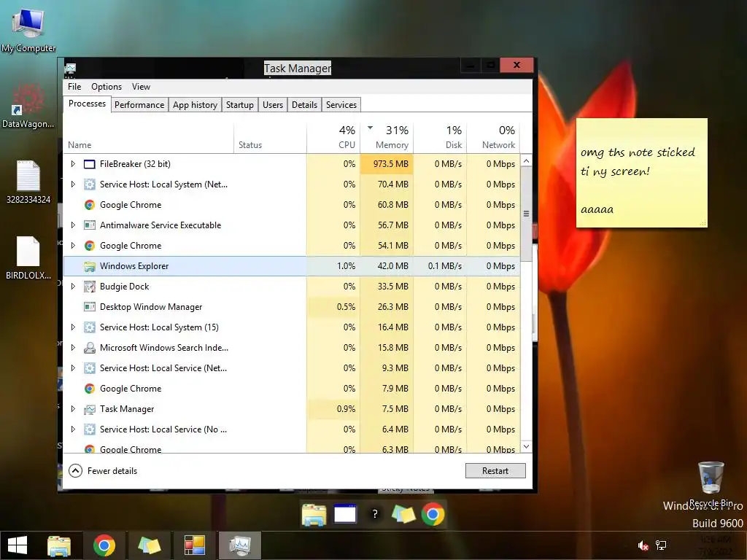Switch to the Services tab
The width and height of the screenshot is (747, 560).
[341, 105]
